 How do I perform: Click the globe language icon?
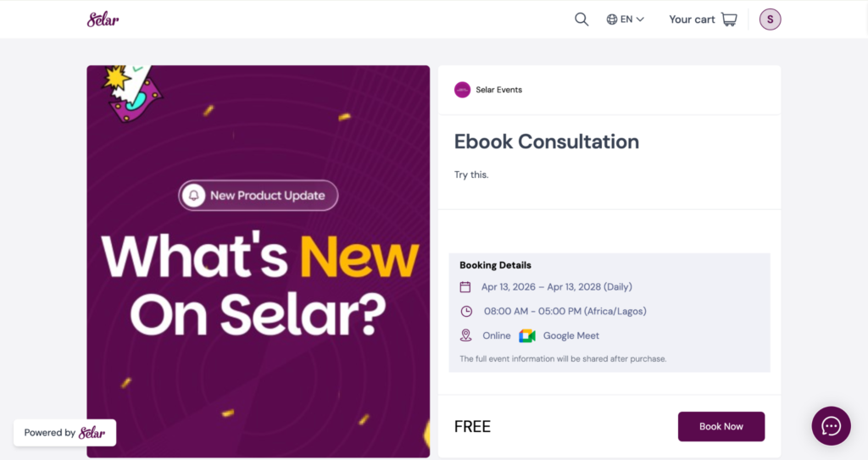coord(612,19)
